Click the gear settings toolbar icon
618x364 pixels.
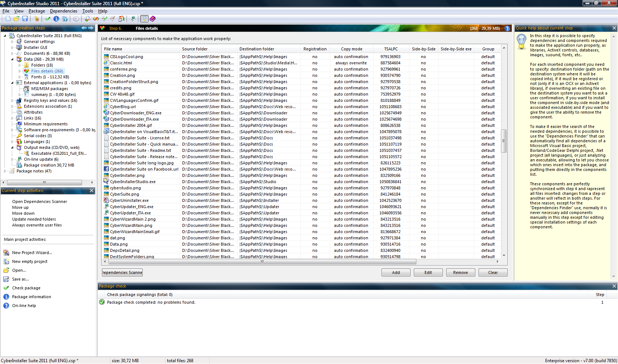(76, 18)
